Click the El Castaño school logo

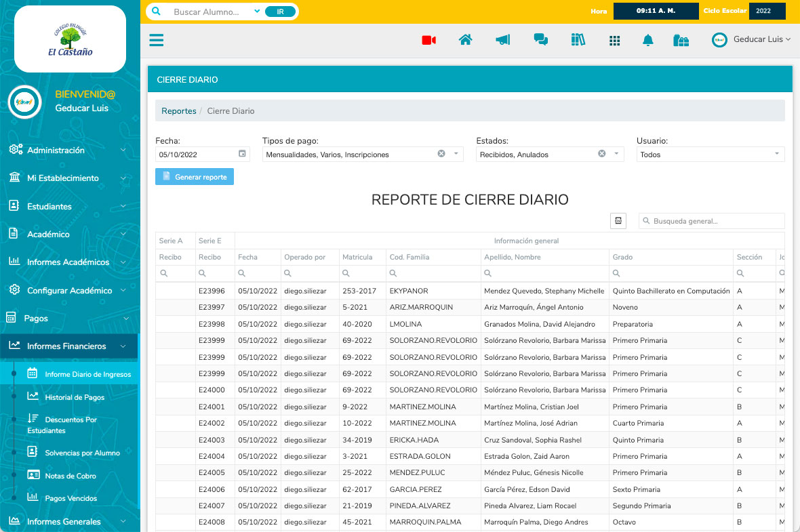click(71, 39)
